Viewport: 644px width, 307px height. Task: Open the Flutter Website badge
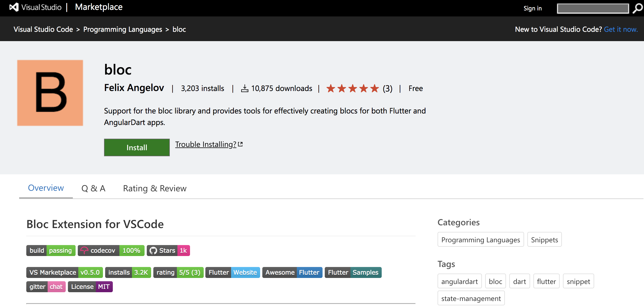point(233,272)
